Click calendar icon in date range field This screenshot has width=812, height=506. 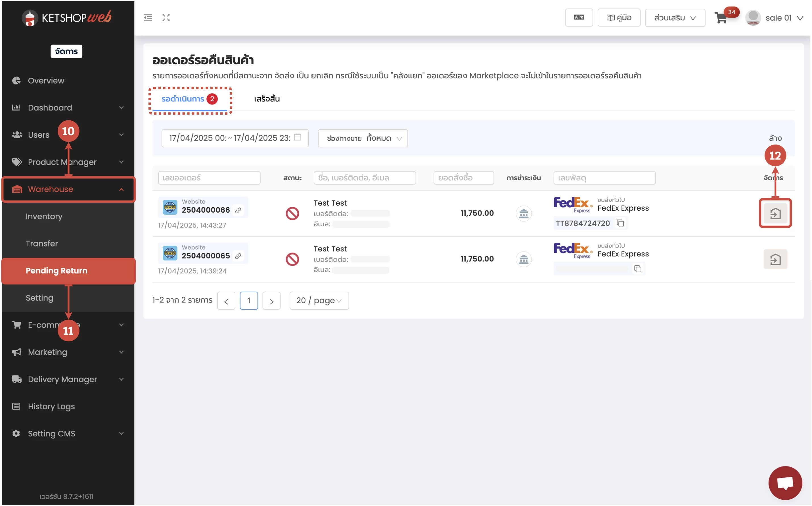pyautogui.click(x=298, y=137)
